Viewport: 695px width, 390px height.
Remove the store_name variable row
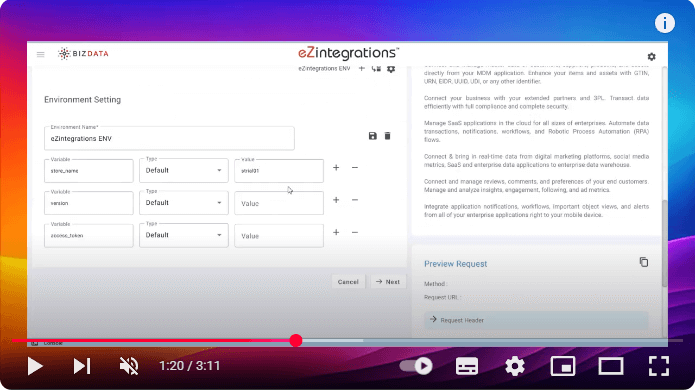pos(355,168)
